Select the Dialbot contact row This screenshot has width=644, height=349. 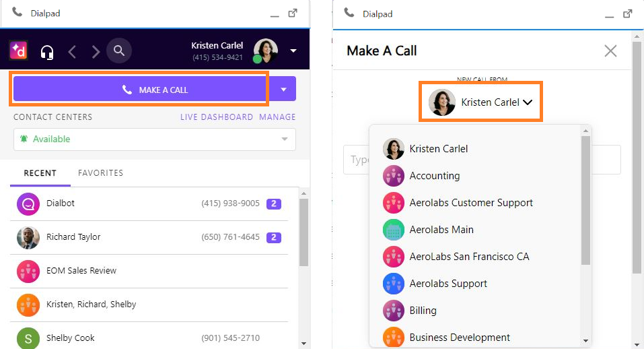click(149, 203)
